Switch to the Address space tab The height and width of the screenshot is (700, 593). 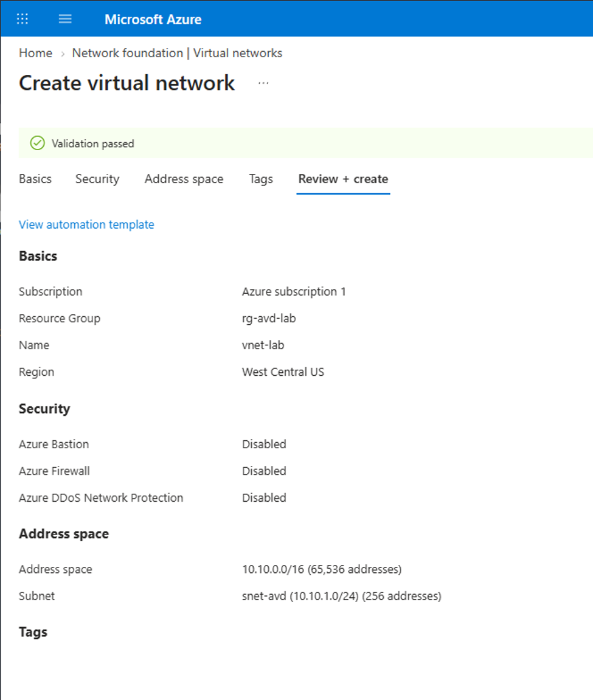(x=184, y=179)
